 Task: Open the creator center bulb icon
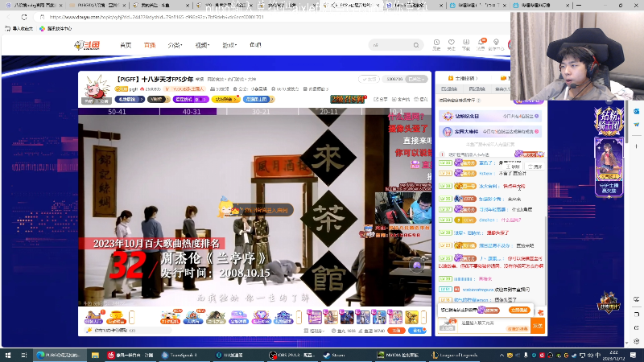click(496, 44)
